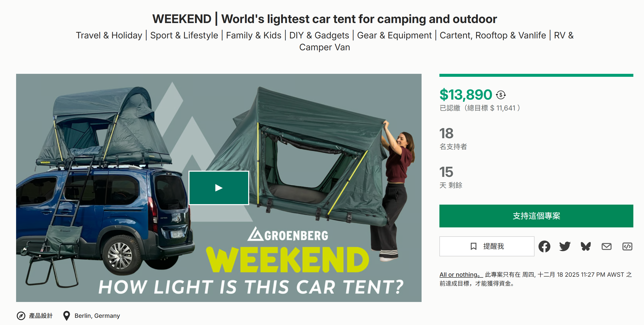Click the currency conversion icon beside $13,890
The width and height of the screenshot is (644, 325).
pos(501,95)
